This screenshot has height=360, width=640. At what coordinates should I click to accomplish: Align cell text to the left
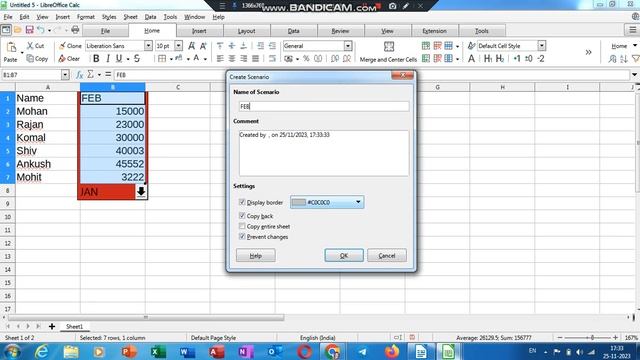(220, 59)
